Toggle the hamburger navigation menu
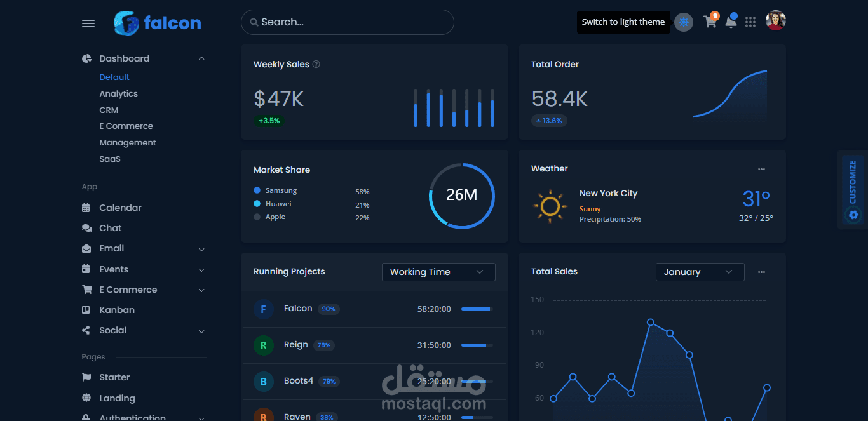The width and height of the screenshot is (868, 421). [x=88, y=23]
